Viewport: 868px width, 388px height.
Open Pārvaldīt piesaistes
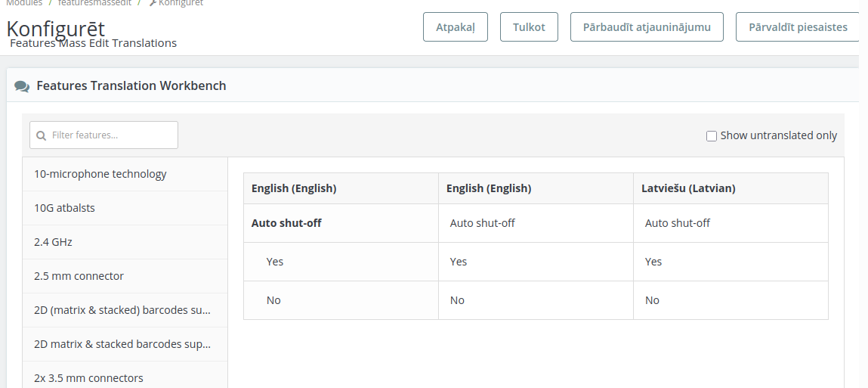[x=797, y=27]
